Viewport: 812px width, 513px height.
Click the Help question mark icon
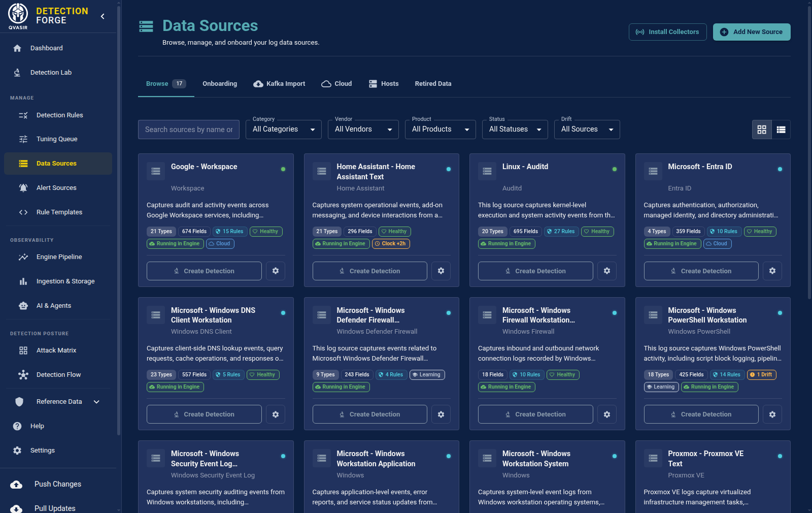tap(17, 426)
